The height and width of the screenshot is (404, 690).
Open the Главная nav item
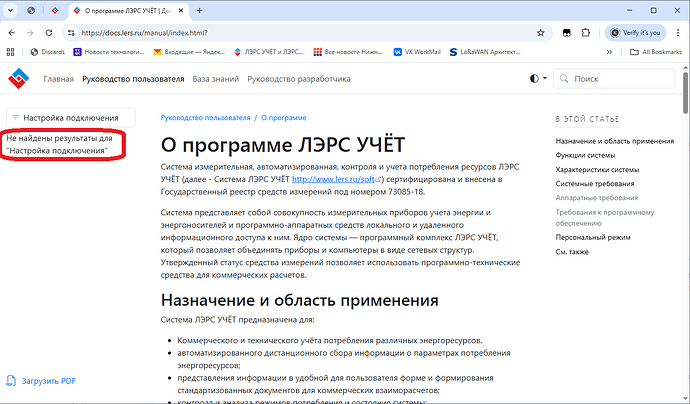coord(59,79)
